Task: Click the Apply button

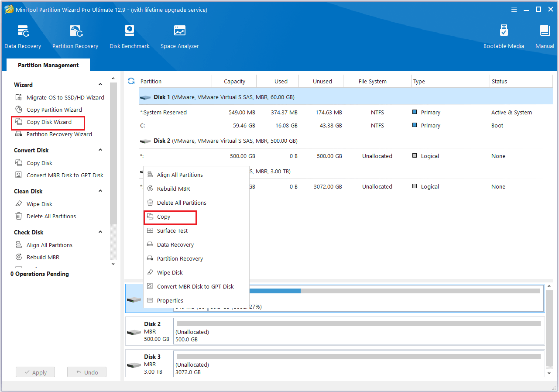Action: tap(35, 372)
